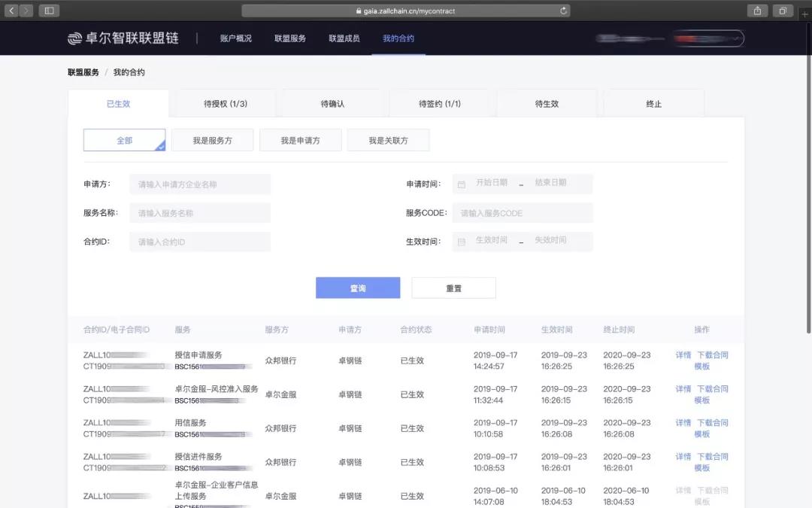Click the 卓尔智联联盟链 logo
812x508 pixels.
point(123,38)
